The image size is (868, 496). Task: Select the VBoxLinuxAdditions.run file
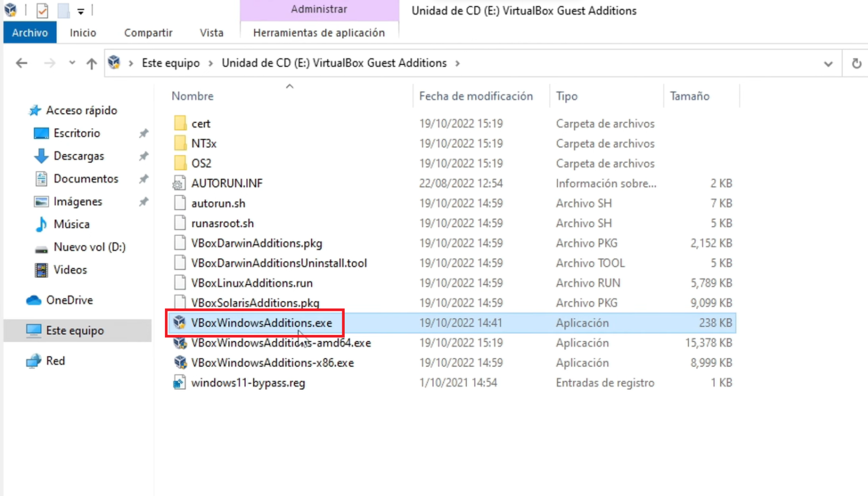click(251, 283)
